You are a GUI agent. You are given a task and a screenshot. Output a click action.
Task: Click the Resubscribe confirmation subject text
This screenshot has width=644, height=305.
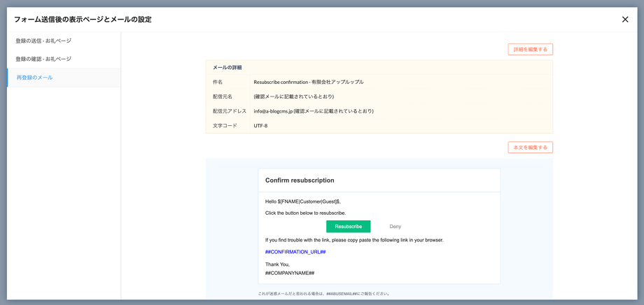tap(308, 82)
